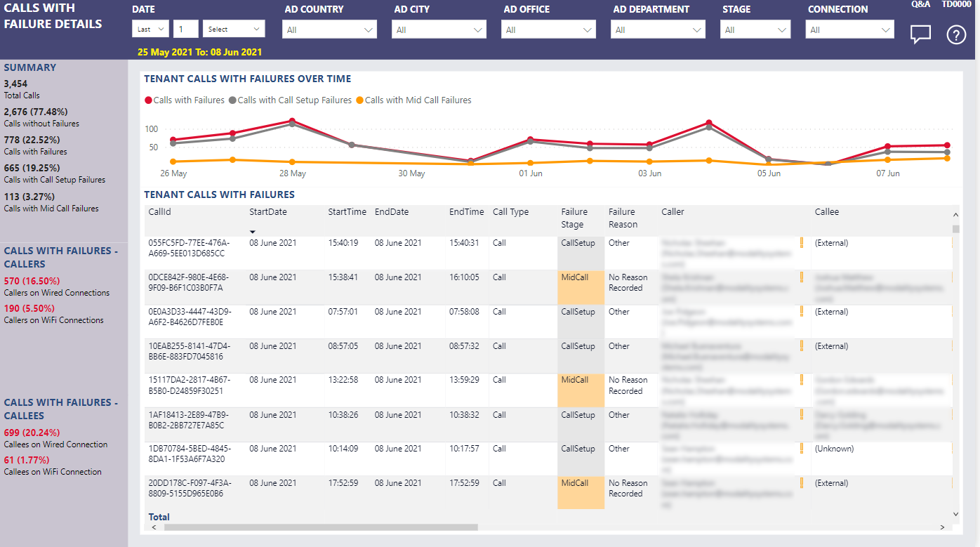
Task: Click 570 (16.50%) Callers on Wired Connections
Action: coord(32,281)
